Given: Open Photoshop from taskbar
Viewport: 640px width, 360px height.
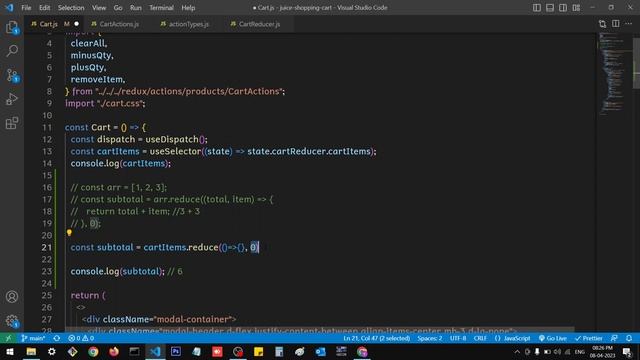Looking at the screenshot, I should 176,352.
